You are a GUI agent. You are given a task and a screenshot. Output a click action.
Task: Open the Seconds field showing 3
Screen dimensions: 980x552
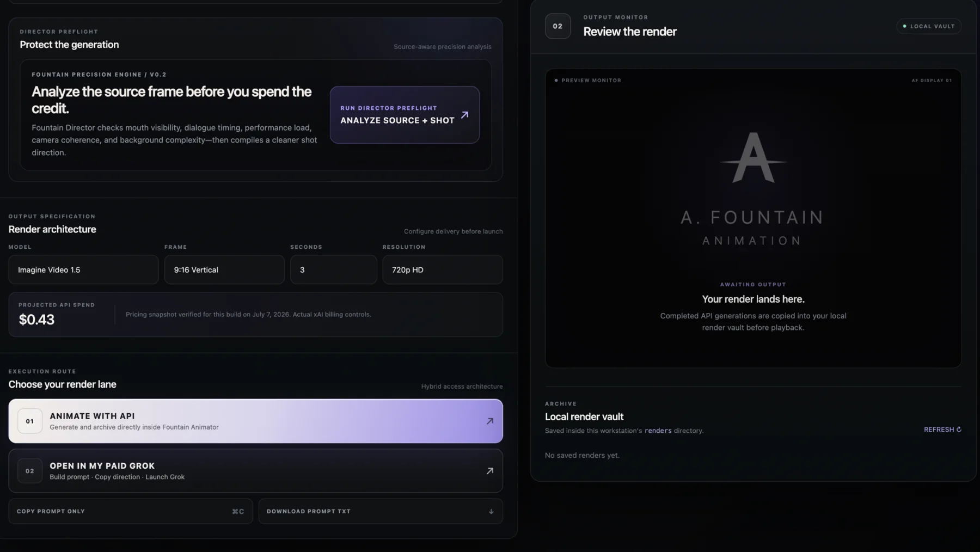(333, 269)
